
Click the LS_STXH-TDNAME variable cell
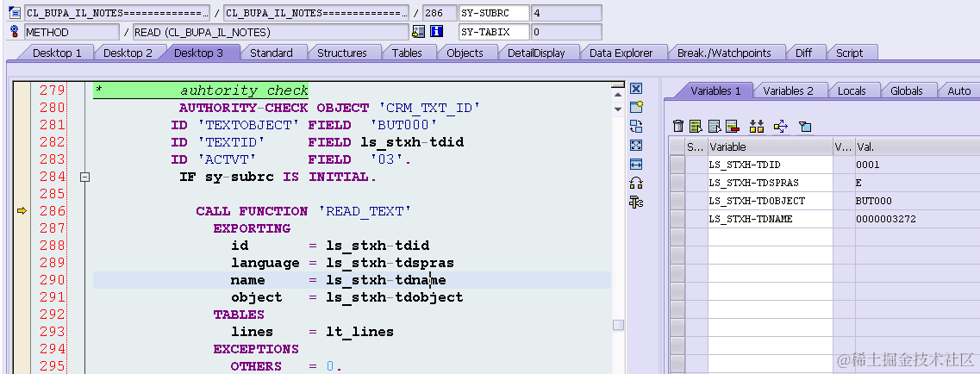pos(770,219)
